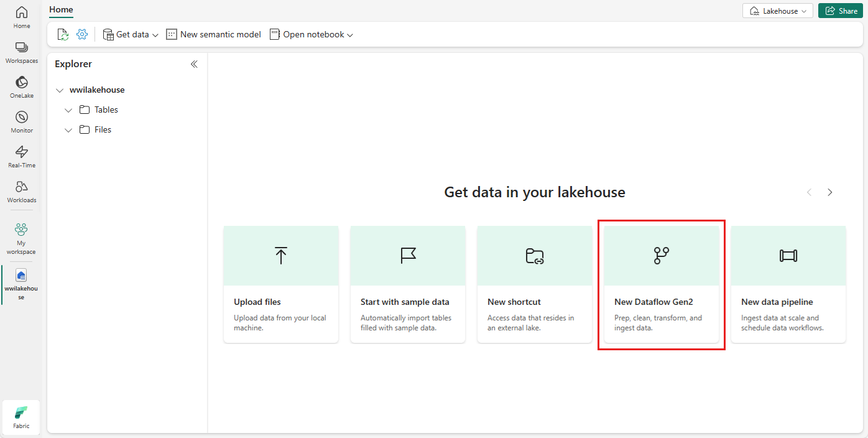The image size is (868, 438).
Task: Click New data pipeline card title
Action: 777,302
